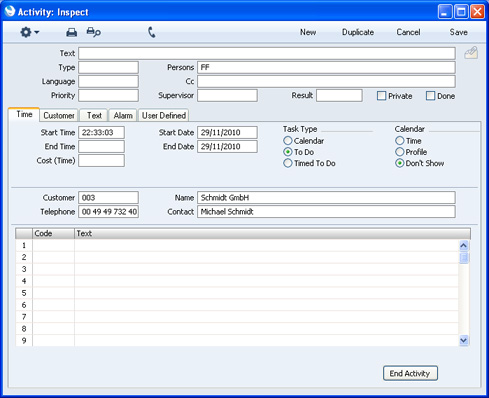Switch to the Alarm tab

(123, 115)
